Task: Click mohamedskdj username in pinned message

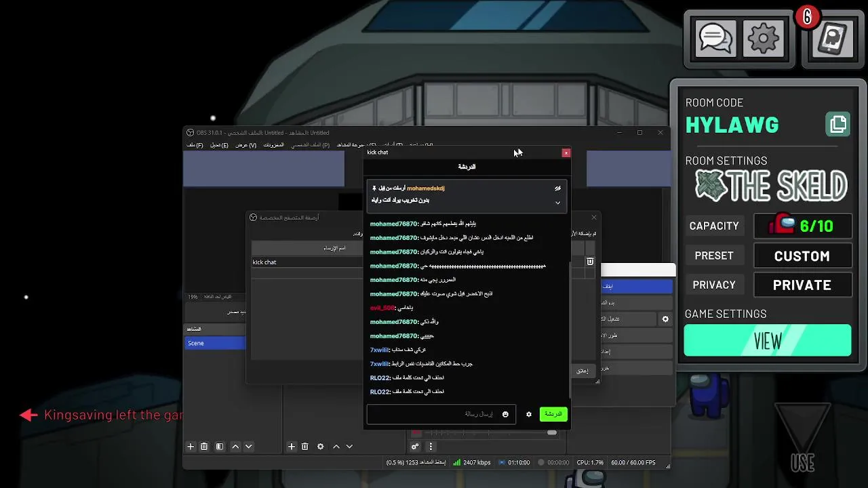Action: 426,188
